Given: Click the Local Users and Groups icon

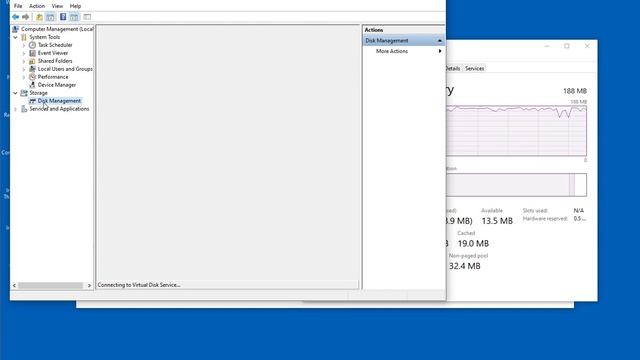Looking at the screenshot, I should pyautogui.click(x=32, y=69).
